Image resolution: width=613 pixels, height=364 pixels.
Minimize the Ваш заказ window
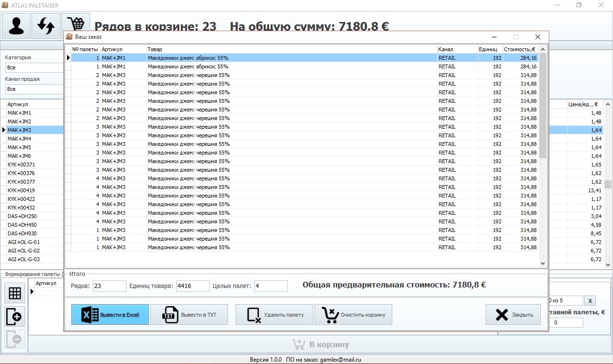[494, 37]
